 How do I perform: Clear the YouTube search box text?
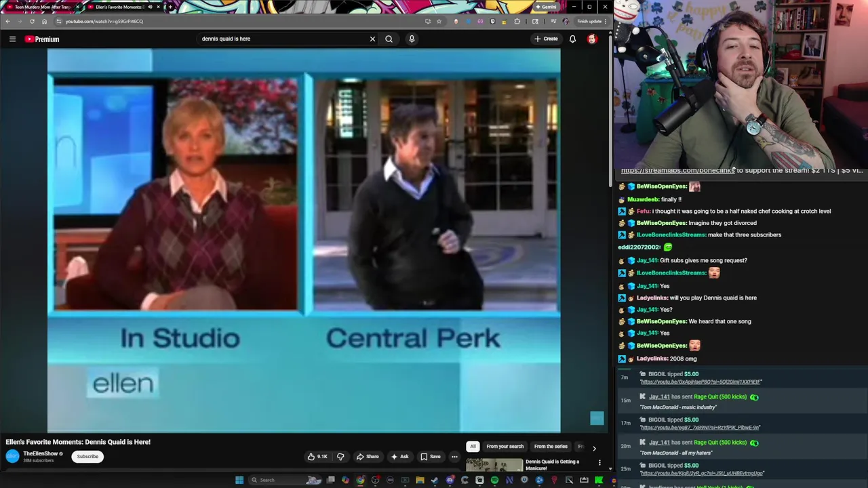click(372, 39)
